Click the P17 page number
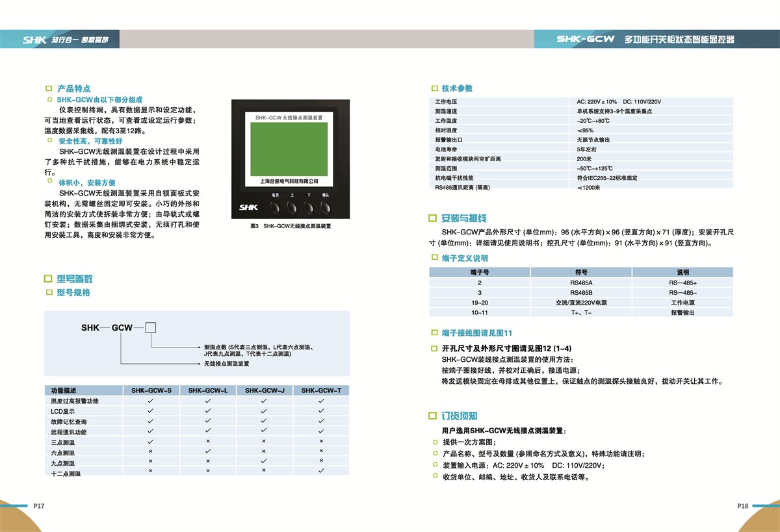 [x=38, y=506]
